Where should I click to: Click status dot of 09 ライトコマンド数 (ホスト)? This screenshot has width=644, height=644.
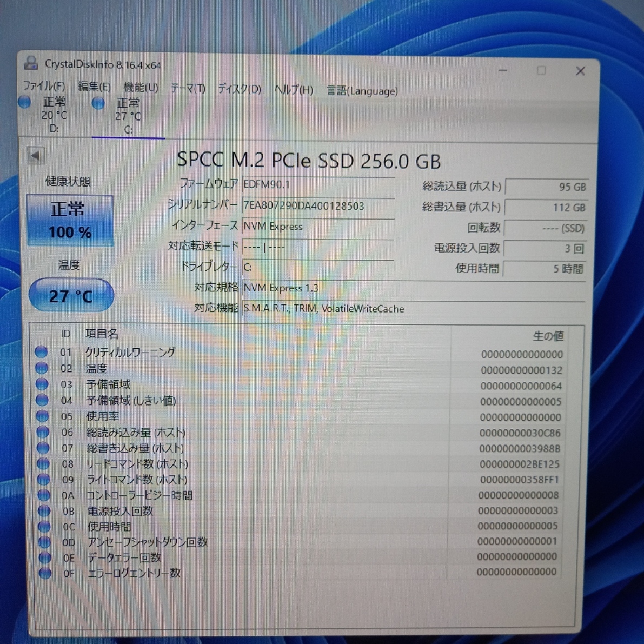tap(44, 479)
